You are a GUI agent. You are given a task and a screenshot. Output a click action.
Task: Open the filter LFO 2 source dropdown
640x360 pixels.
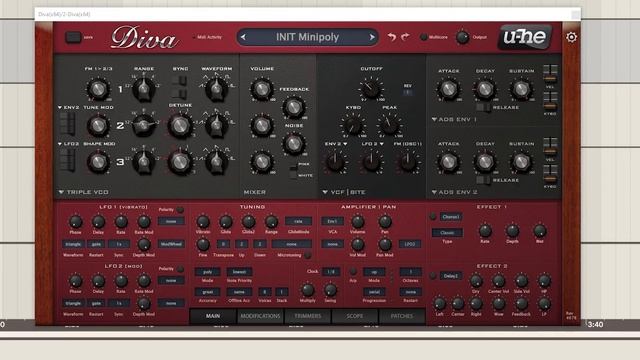point(372,144)
